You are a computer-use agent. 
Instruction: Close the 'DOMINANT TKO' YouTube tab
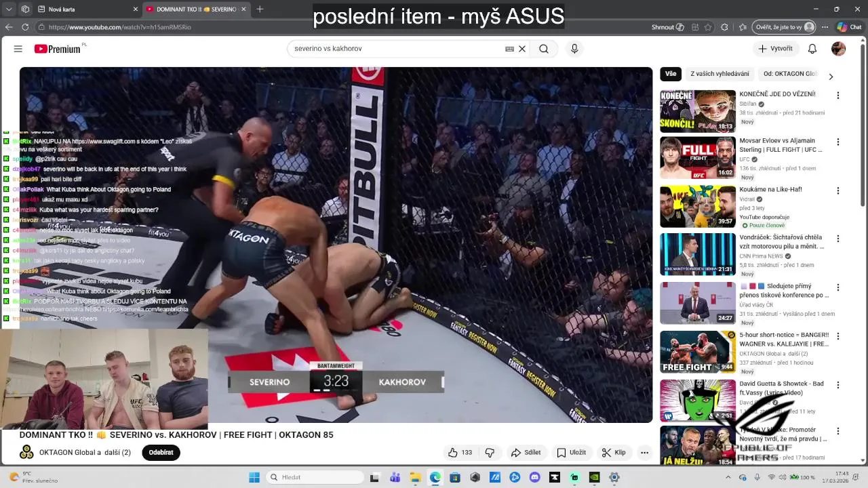pos(243,9)
